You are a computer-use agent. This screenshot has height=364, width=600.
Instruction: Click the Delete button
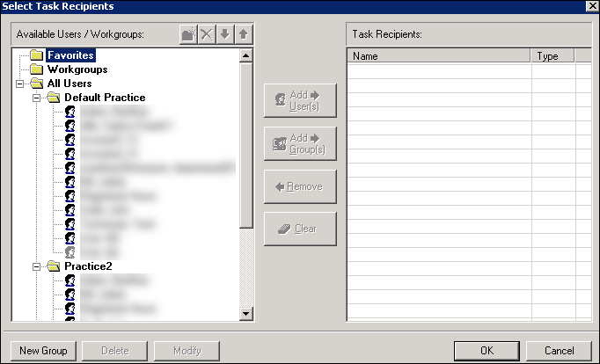coord(114,351)
